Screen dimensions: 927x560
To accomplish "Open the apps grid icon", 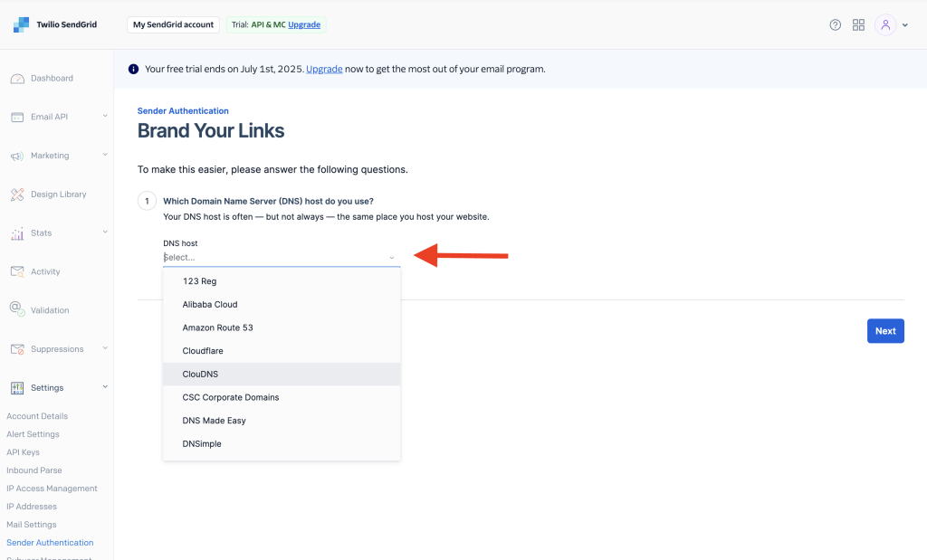I will click(x=859, y=24).
